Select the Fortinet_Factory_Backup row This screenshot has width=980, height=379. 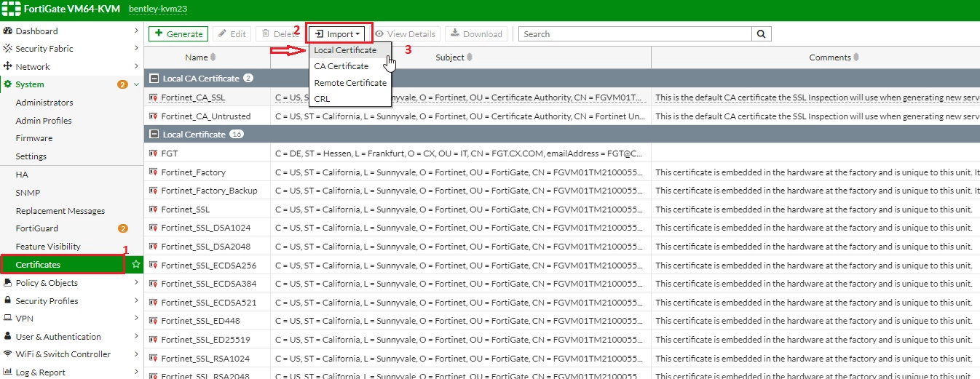point(562,191)
